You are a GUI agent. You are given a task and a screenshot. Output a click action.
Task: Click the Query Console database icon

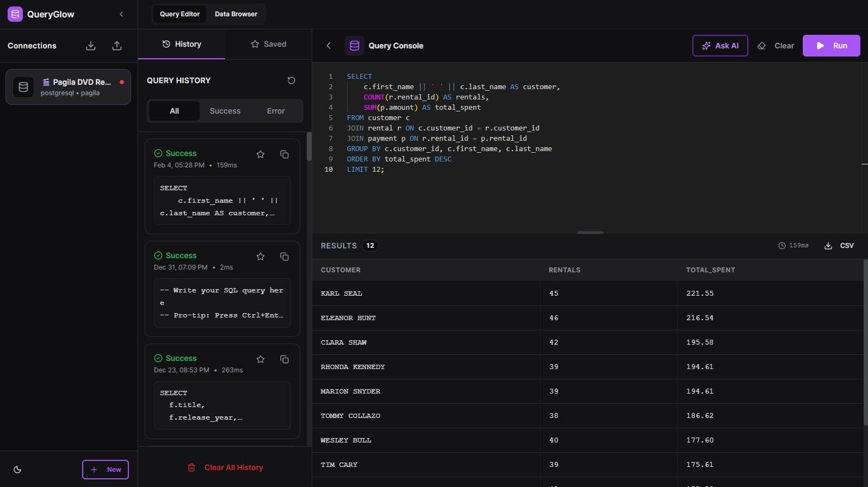coord(355,46)
